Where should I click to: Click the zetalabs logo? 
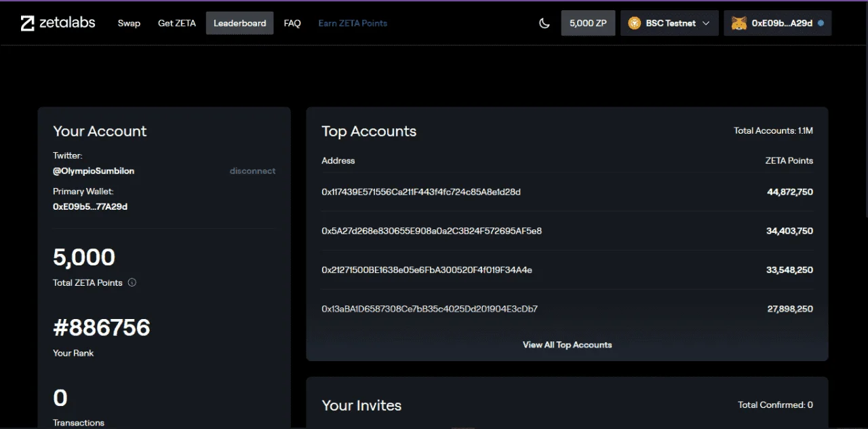point(58,23)
